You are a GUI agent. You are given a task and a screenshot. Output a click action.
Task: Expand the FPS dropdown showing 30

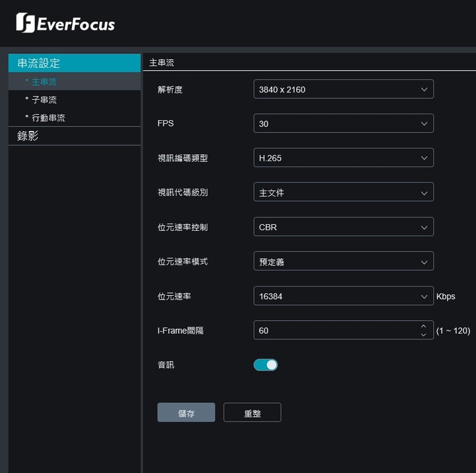[x=343, y=123]
